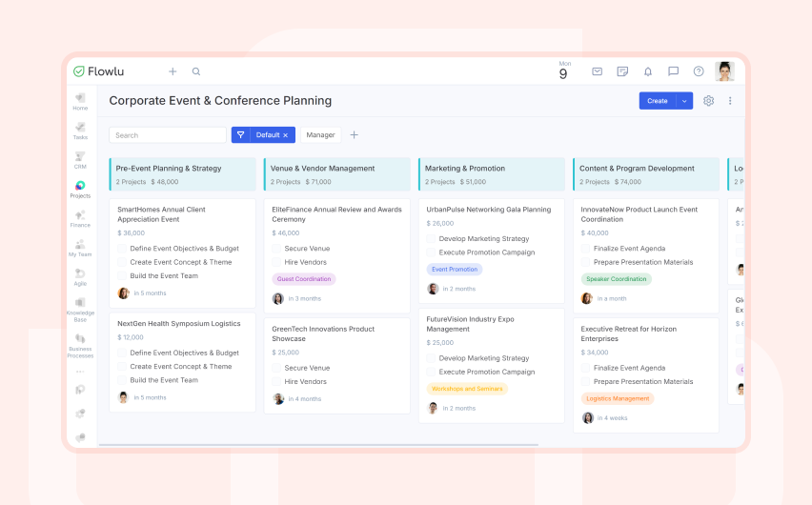This screenshot has height=505, width=812.
Task: Open the notifications bell
Action: coord(648,71)
